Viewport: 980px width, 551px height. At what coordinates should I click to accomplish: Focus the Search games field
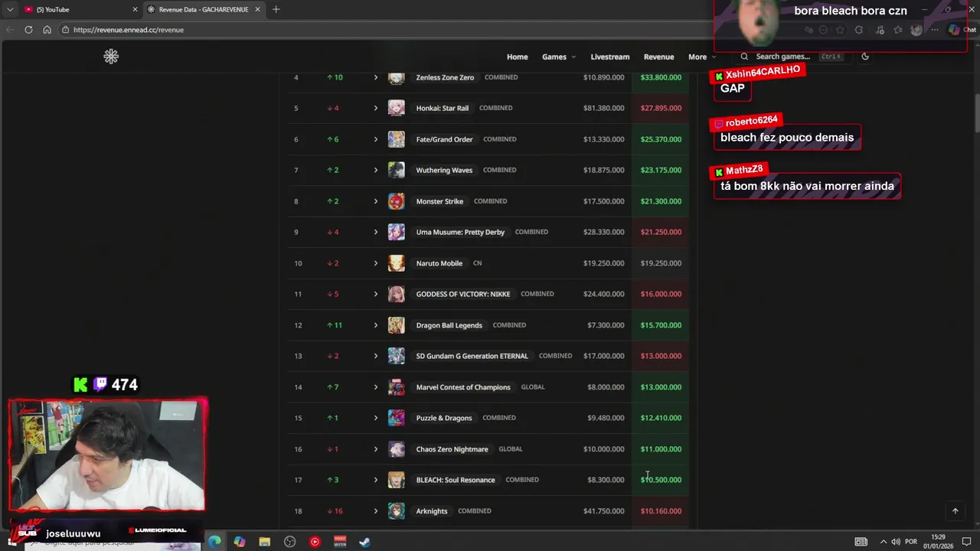tap(792, 57)
